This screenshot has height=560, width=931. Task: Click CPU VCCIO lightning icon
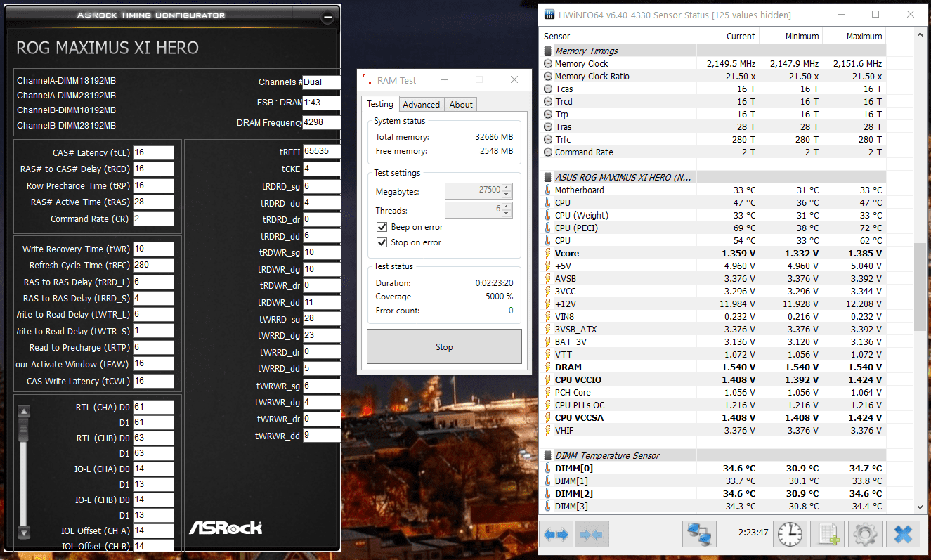pyautogui.click(x=548, y=379)
